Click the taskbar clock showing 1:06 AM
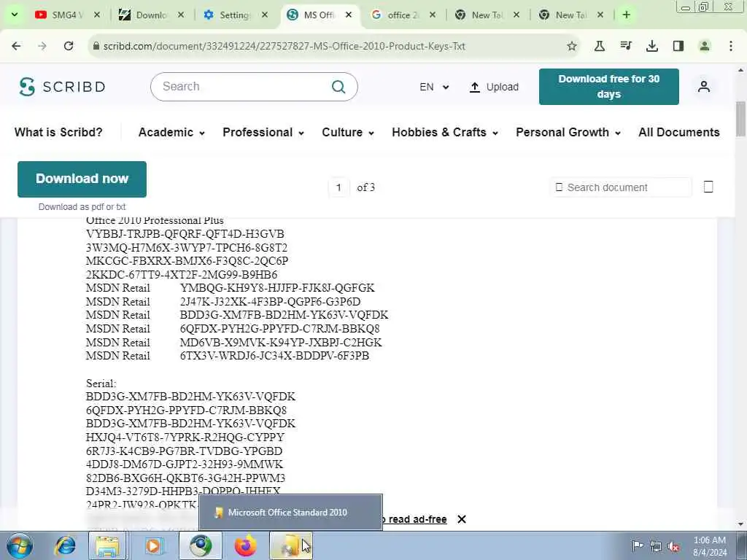Image resolution: width=747 pixels, height=560 pixels. pos(710,546)
